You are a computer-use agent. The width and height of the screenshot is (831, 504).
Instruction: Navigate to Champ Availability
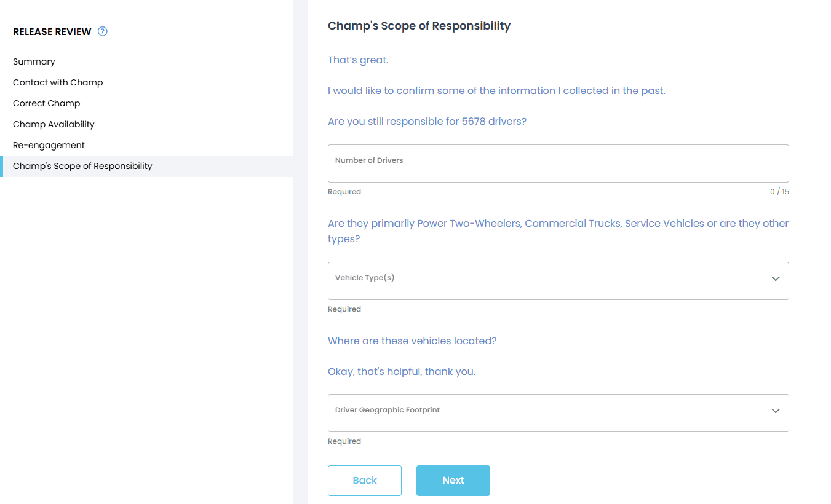point(54,124)
